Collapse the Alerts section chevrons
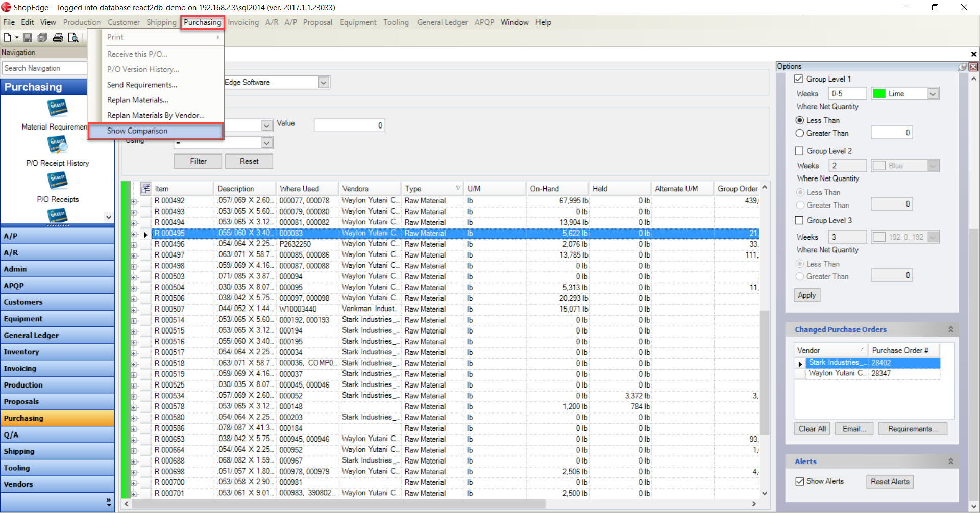980x513 pixels. coord(951,461)
